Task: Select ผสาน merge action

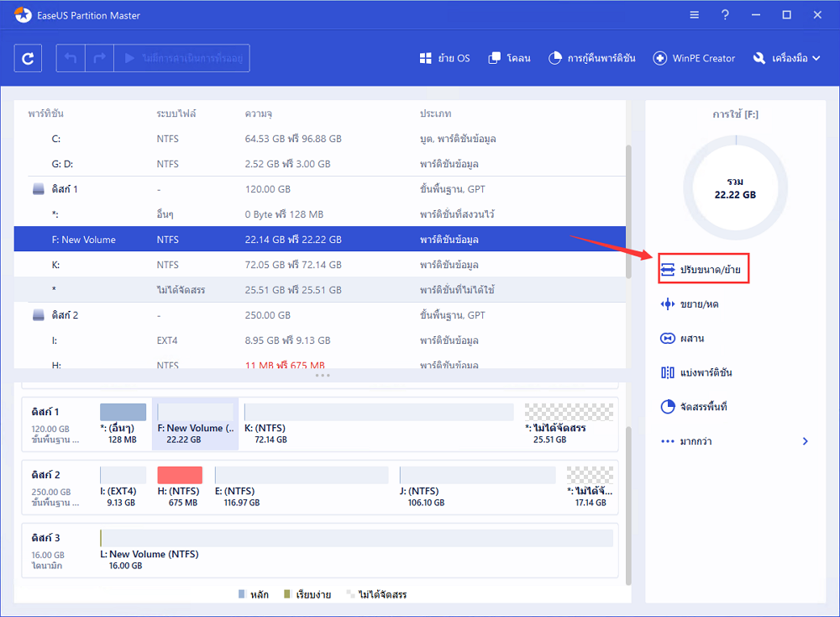Action: click(682, 338)
